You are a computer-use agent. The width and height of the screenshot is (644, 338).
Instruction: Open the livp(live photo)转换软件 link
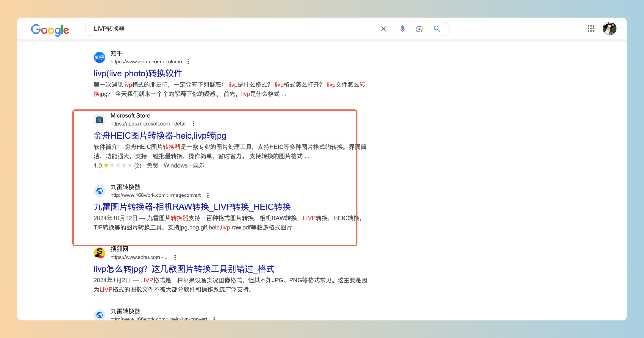point(138,73)
